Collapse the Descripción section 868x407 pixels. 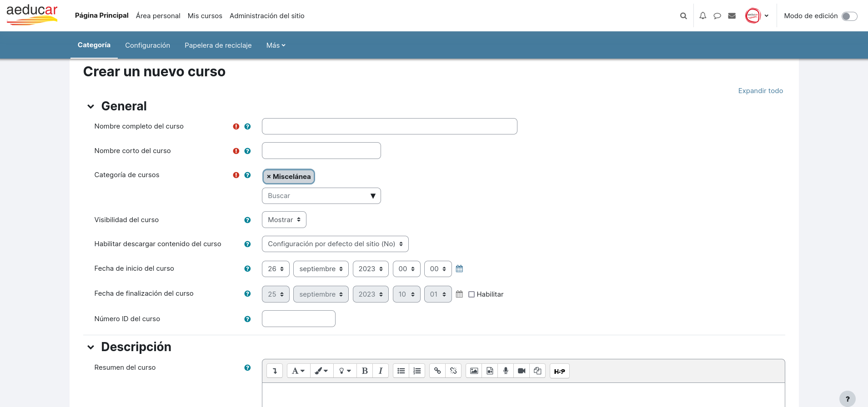tap(90, 347)
